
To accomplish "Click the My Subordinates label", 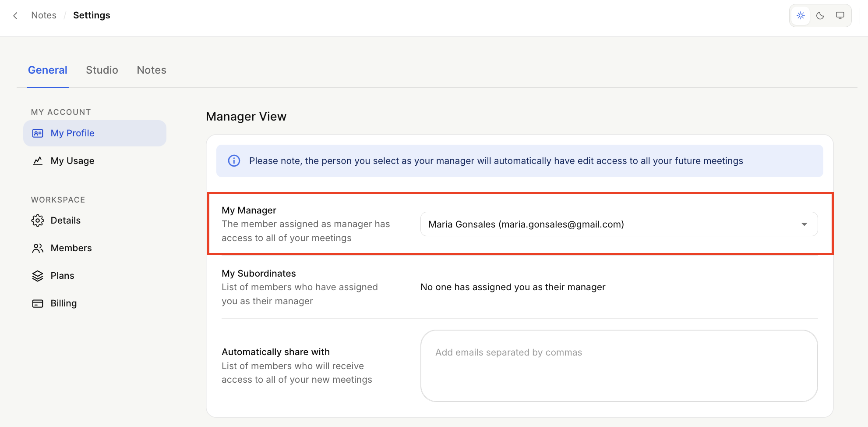I will (x=259, y=274).
